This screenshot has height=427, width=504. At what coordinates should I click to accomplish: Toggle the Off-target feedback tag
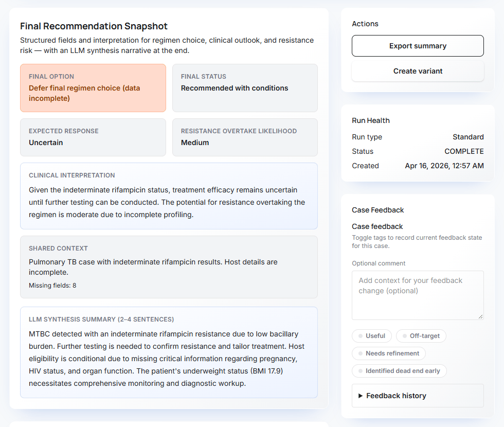coord(421,335)
